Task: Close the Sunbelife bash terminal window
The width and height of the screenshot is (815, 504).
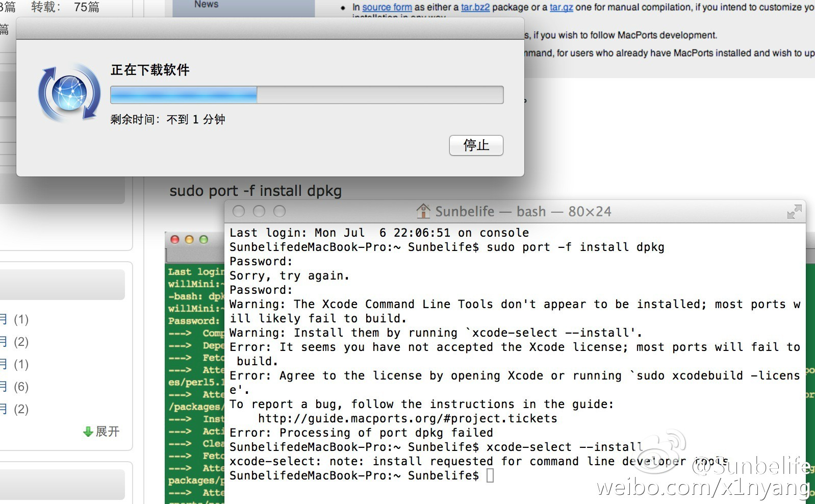Action: 239,211
